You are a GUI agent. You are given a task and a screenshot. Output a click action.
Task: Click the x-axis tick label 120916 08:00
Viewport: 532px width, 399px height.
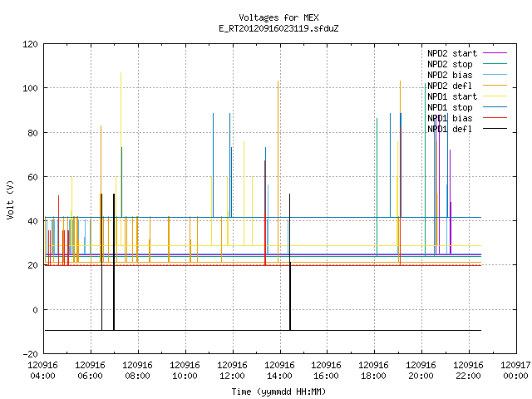(x=137, y=371)
